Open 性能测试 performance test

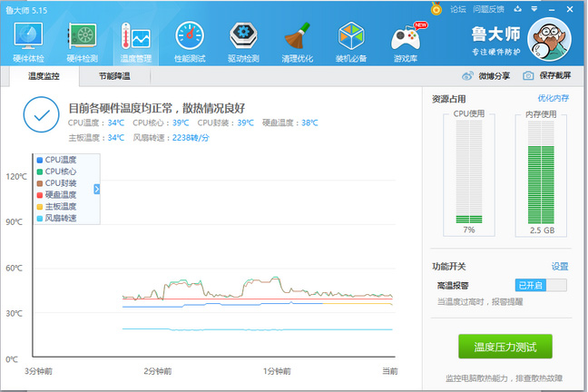pyautogui.click(x=190, y=42)
